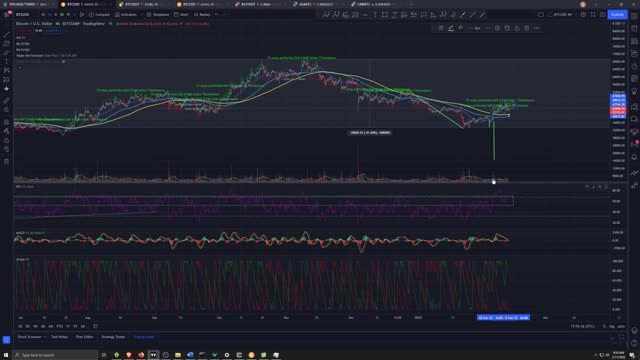Open chart settings gear in top toolbar

pos(583,14)
